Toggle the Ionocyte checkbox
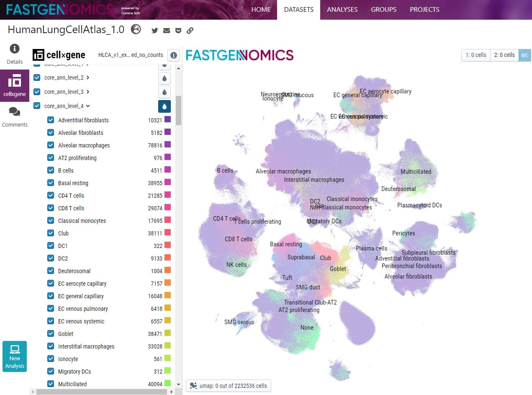 (x=51, y=359)
